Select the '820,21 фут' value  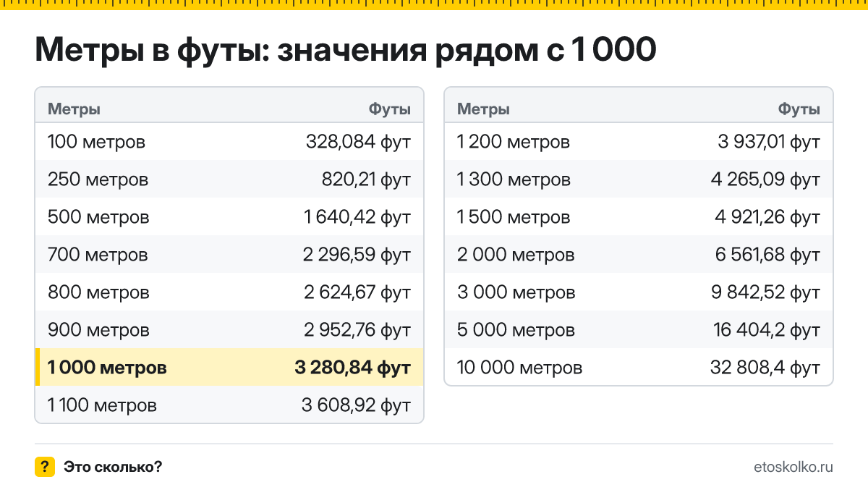[367, 179]
